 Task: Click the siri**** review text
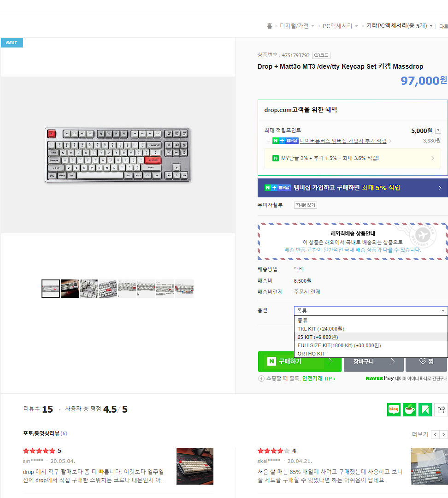pos(94,476)
